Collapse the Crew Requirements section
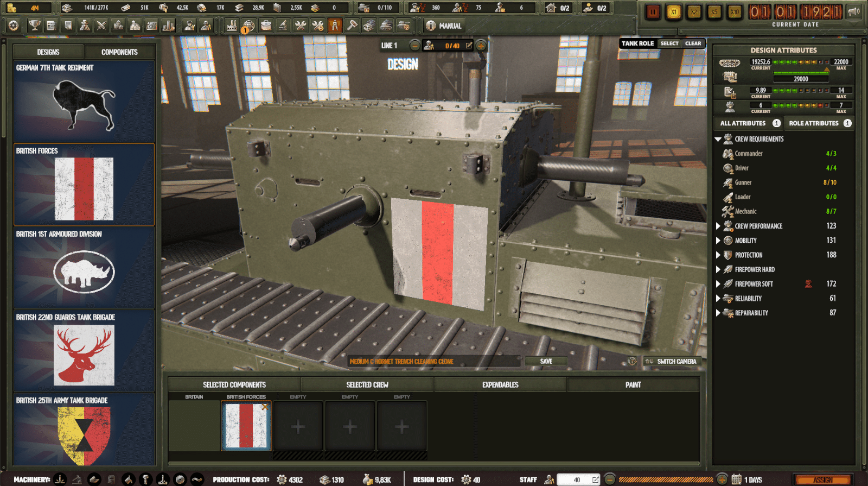 click(718, 139)
